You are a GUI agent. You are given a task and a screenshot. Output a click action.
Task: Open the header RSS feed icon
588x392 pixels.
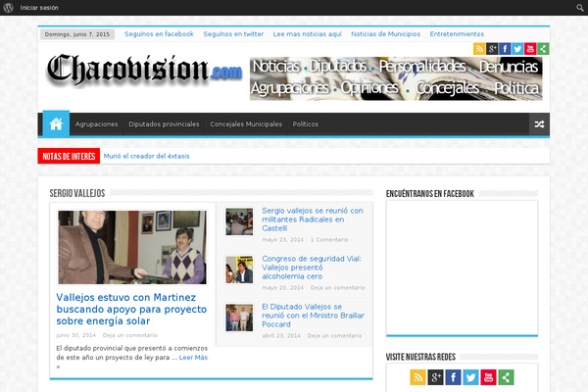point(479,49)
